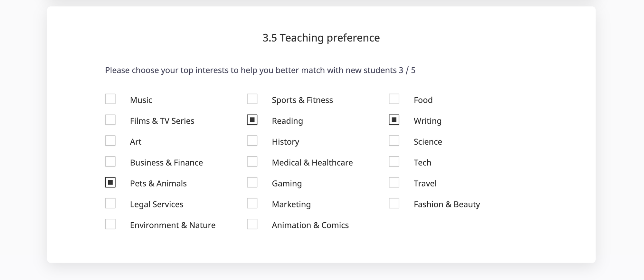Check Business & Finance
Screen dimensions: 644x280
click(x=110, y=161)
